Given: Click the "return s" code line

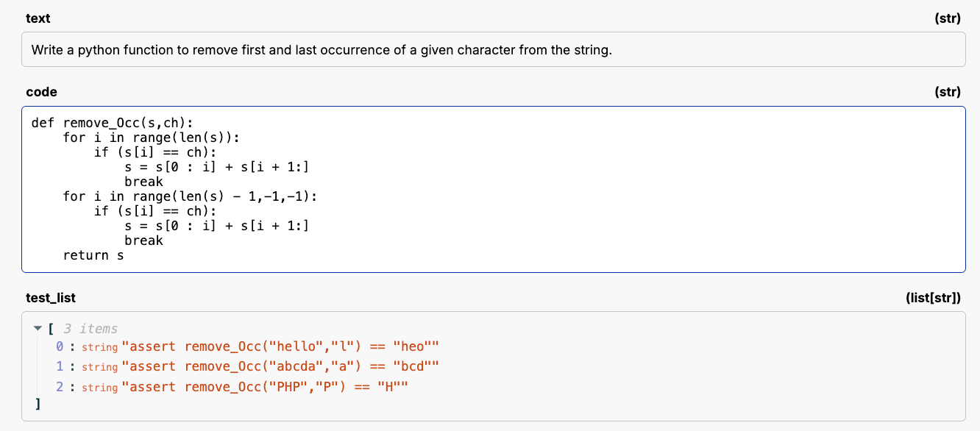Looking at the screenshot, I should [93, 255].
